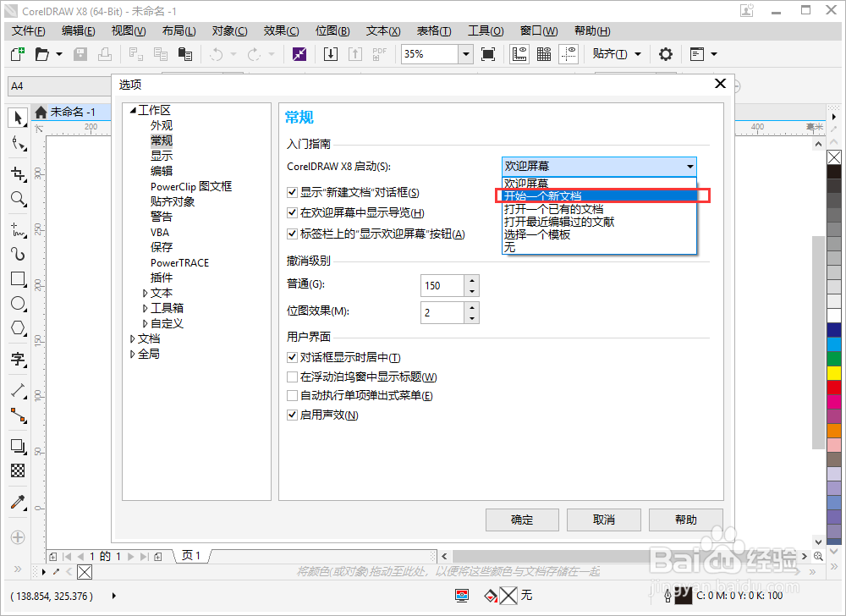Select PowerTRACE in the options tree
The width and height of the screenshot is (846, 616).
179,262
